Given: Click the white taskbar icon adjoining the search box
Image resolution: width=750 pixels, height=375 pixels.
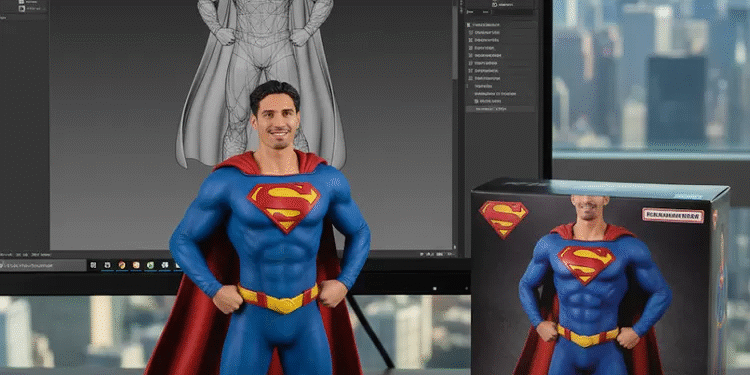Looking at the screenshot, I should coord(93,265).
